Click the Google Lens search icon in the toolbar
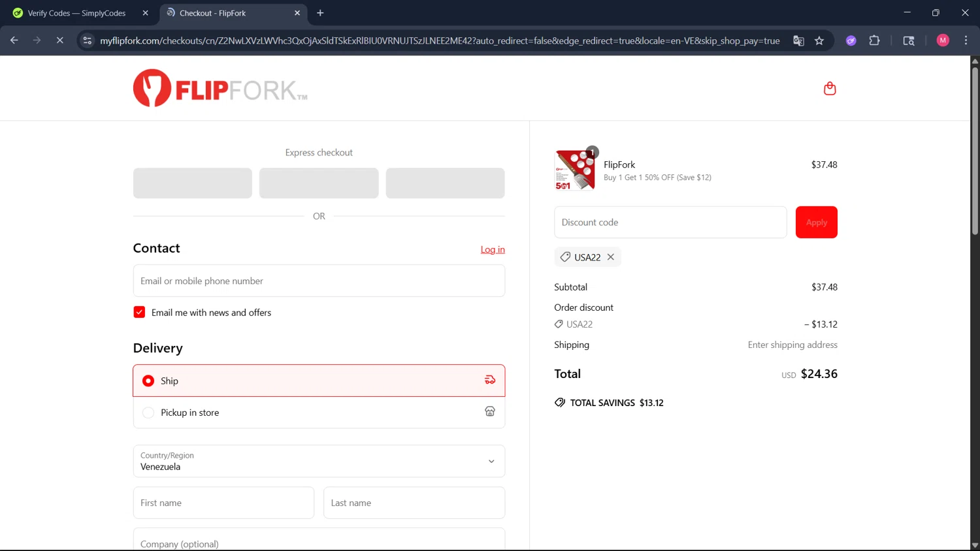Screen dimensions: 980x551 [x=909, y=40]
